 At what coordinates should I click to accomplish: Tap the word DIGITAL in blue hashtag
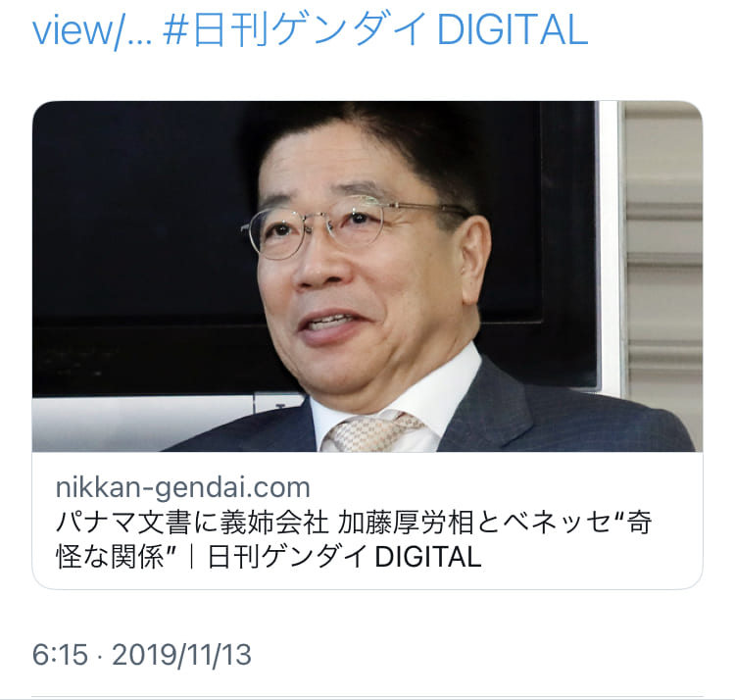(x=512, y=30)
